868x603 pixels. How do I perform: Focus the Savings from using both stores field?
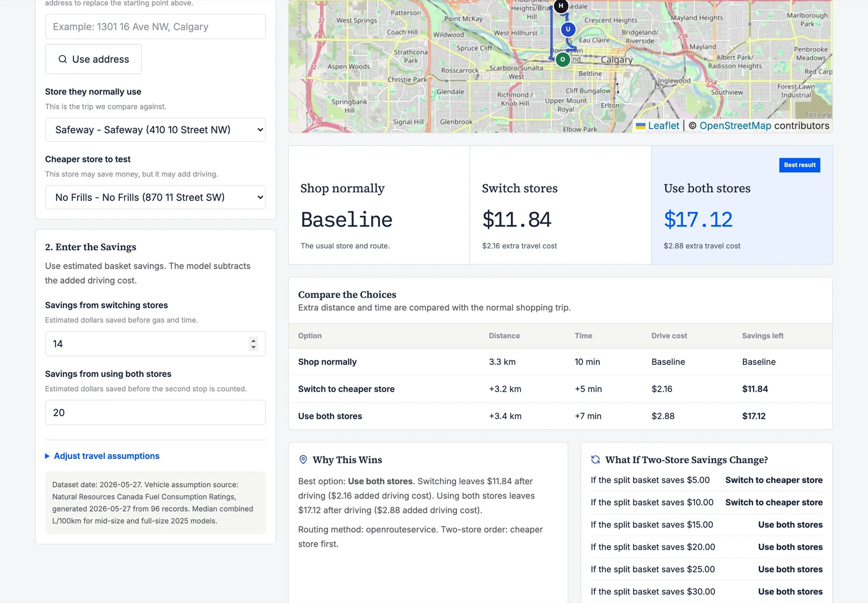(x=155, y=413)
